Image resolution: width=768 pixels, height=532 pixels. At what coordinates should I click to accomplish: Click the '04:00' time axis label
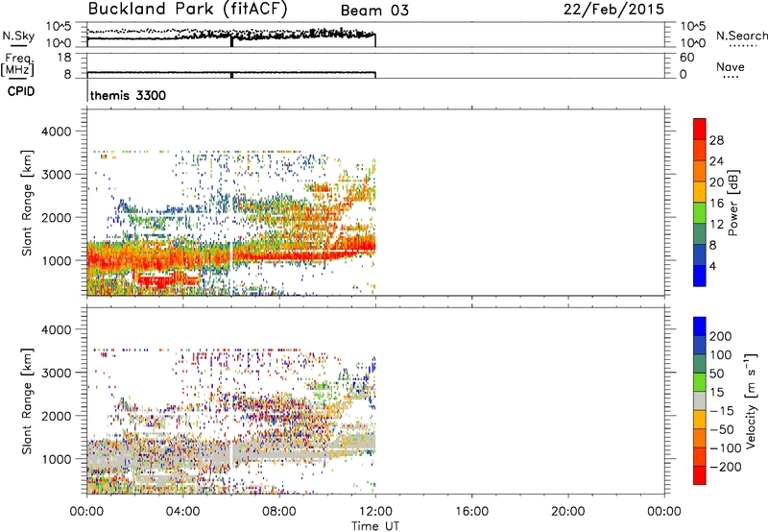(182, 512)
